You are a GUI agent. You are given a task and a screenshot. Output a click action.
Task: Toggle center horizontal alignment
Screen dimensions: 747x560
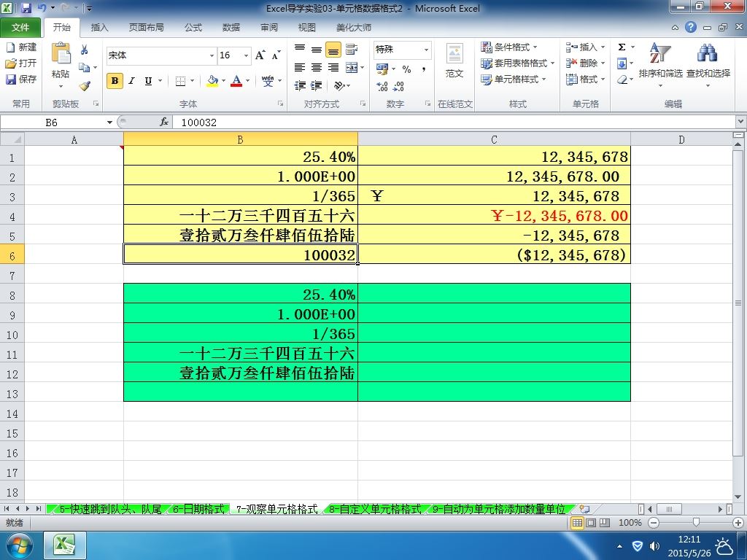pyautogui.click(x=317, y=68)
